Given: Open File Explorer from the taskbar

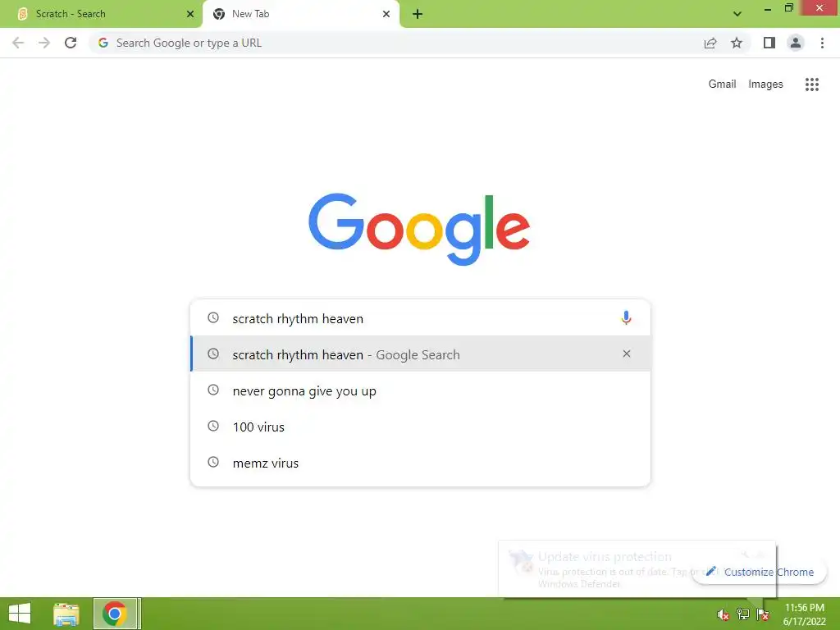Looking at the screenshot, I should 66,614.
